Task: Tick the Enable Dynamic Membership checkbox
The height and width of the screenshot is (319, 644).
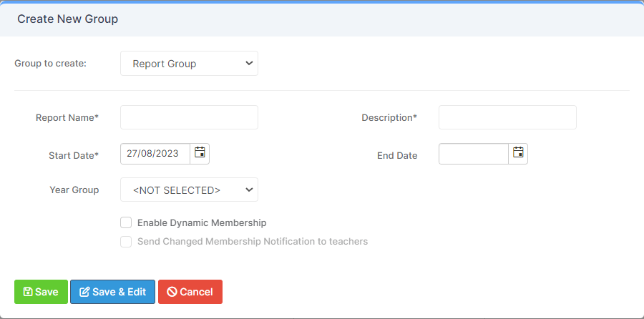Action: point(126,222)
